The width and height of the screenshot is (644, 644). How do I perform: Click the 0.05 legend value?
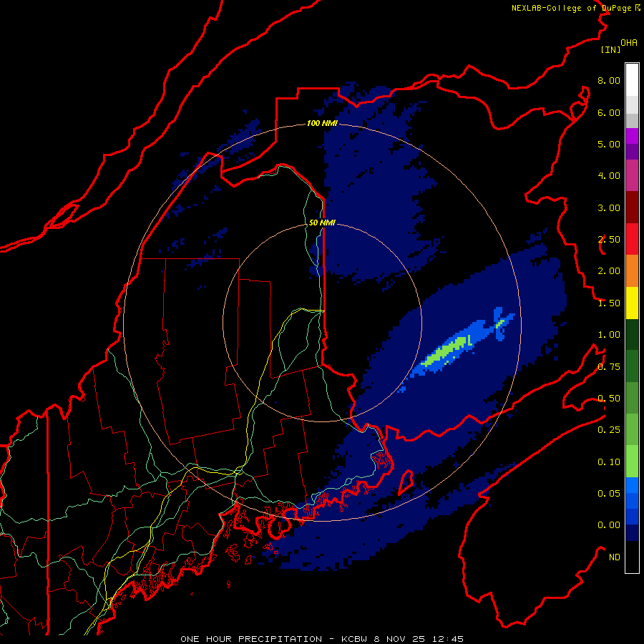tap(609, 494)
